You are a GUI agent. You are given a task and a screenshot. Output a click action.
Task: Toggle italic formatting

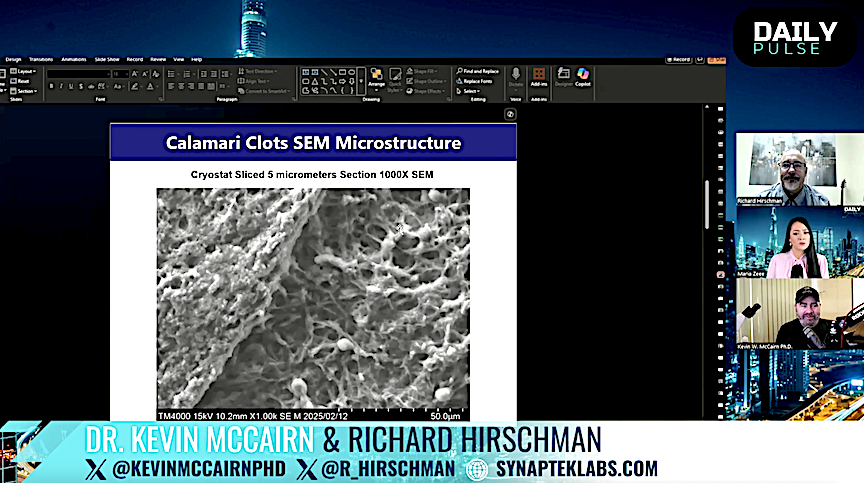click(61, 87)
